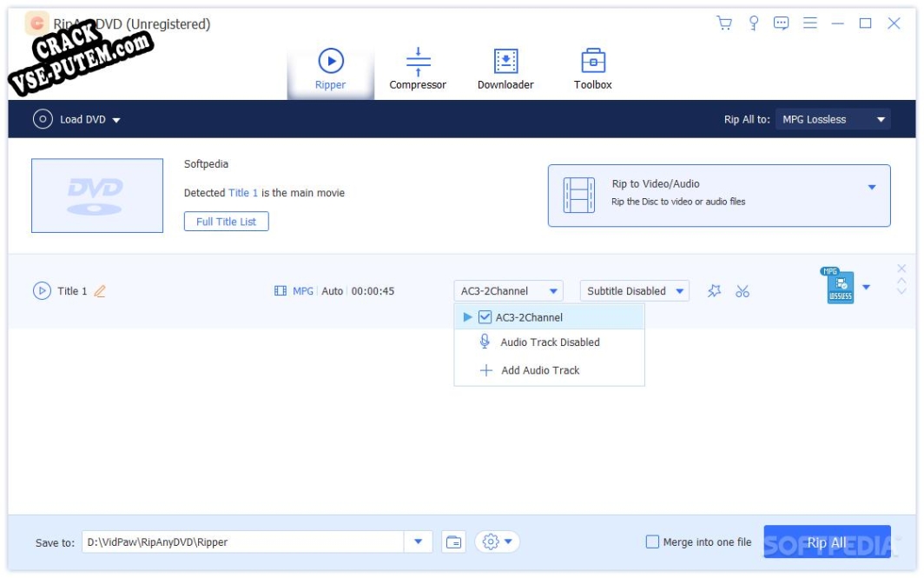
Task: Click the MPG Lossless output format icon
Action: click(837, 285)
